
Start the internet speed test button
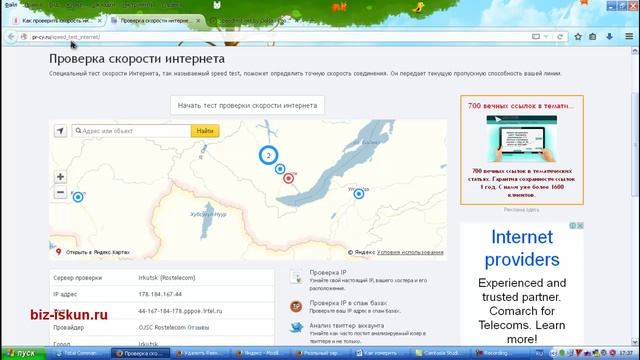[x=247, y=105]
